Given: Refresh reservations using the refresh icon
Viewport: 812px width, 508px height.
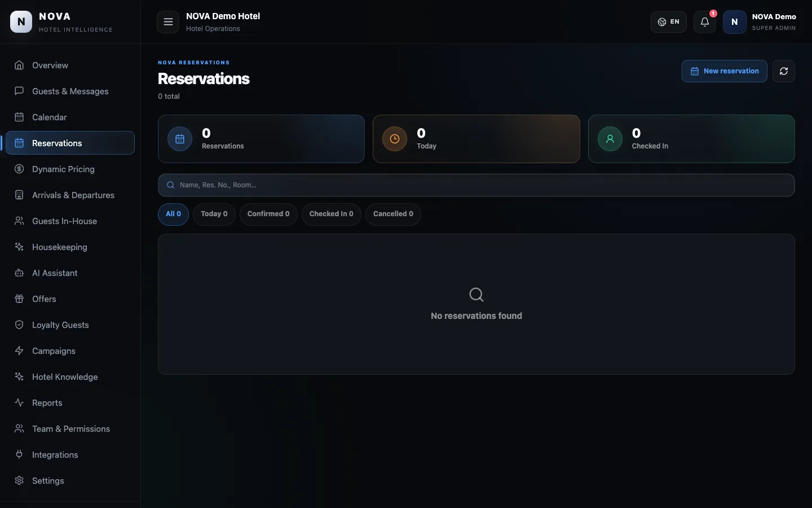Looking at the screenshot, I should click(x=784, y=71).
